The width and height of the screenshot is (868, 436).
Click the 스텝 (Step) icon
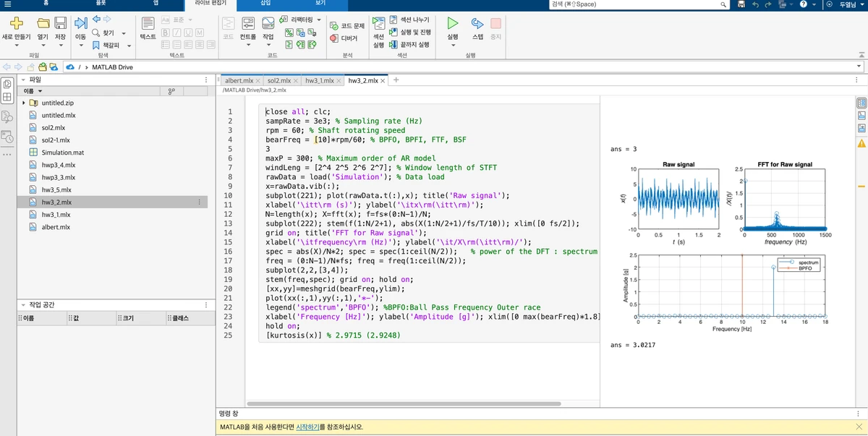(477, 24)
